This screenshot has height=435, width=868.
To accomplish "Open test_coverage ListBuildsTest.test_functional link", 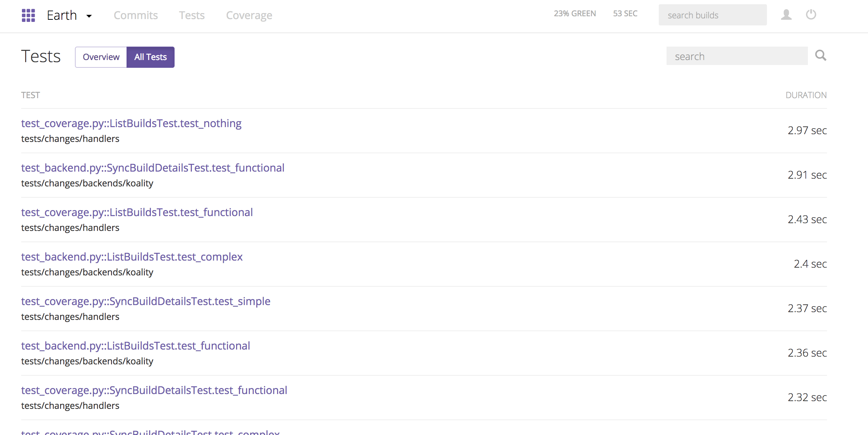I will click(137, 212).
